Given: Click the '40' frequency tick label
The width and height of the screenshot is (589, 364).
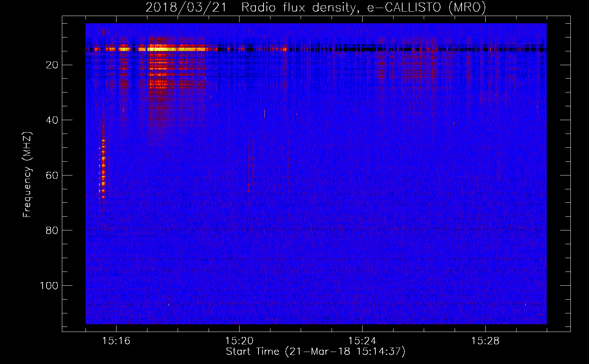Looking at the screenshot, I should tap(52, 120).
